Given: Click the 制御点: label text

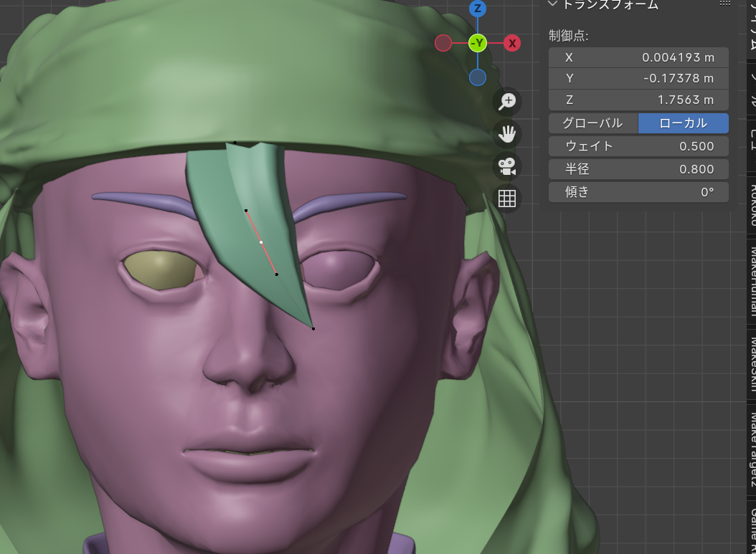Looking at the screenshot, I should 569,36.
